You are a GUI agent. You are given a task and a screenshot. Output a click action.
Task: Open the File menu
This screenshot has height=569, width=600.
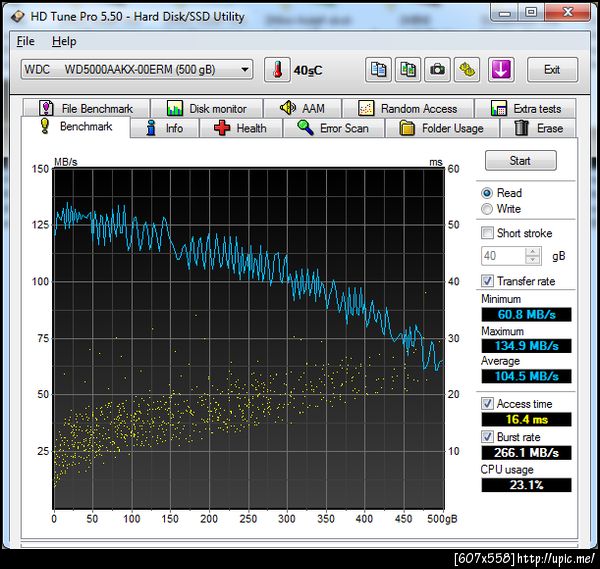click(x=25, y=41)
